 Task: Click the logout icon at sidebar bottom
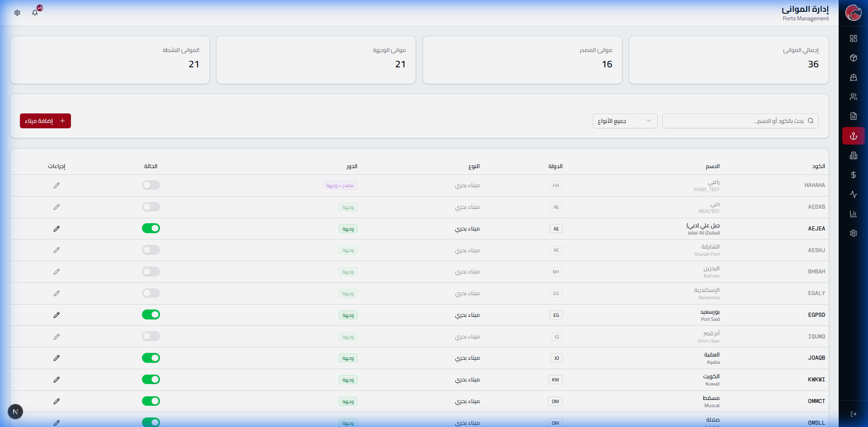click(x=853, y=414)
